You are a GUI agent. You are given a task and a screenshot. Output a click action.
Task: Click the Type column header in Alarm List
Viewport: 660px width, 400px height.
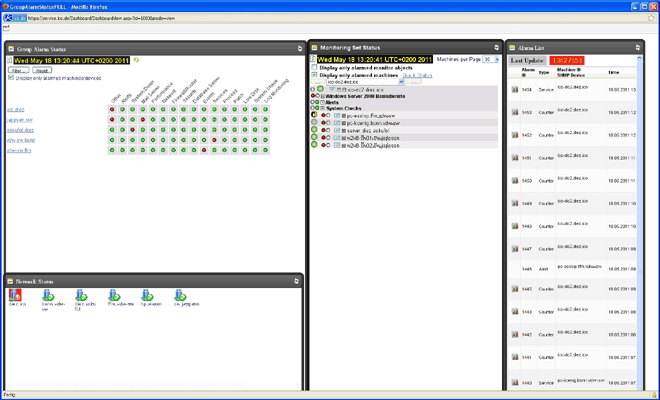(544, 72)
